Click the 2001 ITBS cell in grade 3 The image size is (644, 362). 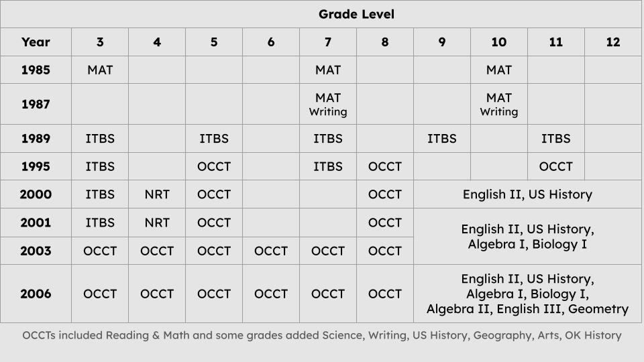pyautogui.click(x=100, y=223)
